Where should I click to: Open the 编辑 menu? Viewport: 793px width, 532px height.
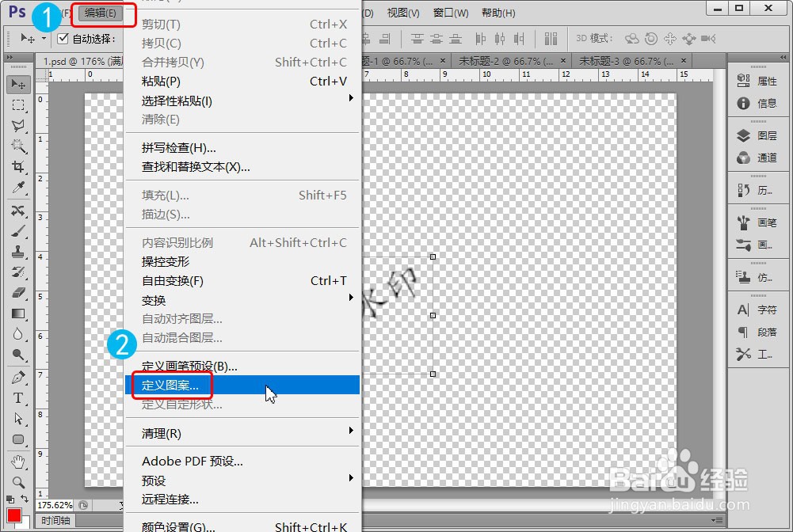pyautogui.click(x=100, y=13)
